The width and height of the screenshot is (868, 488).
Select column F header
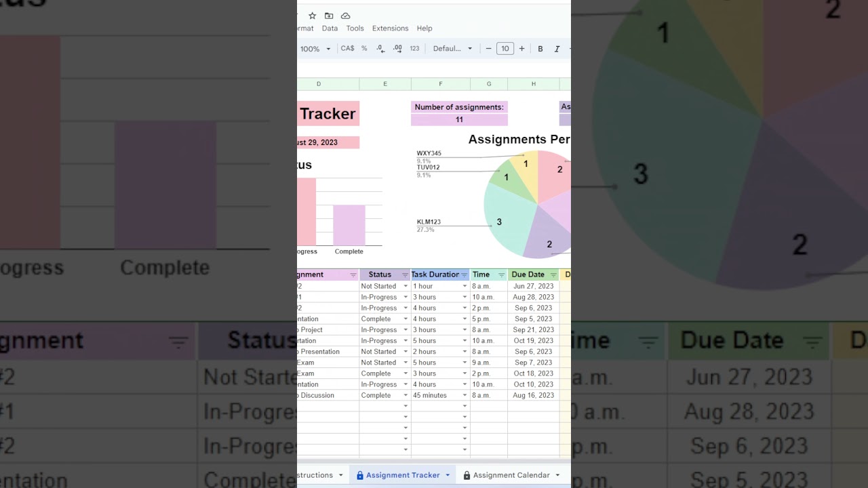coord(440,84)
